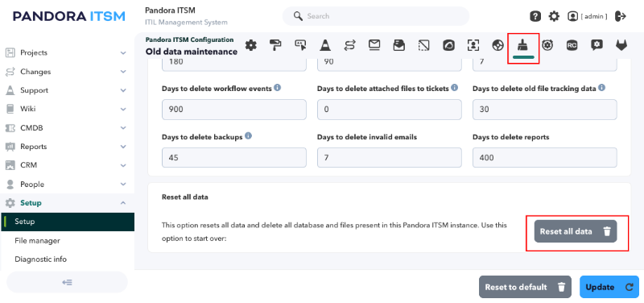This screenshot has height=303, width=644.
Task: Edit workflow events days field 900
Action: point(234,110)
